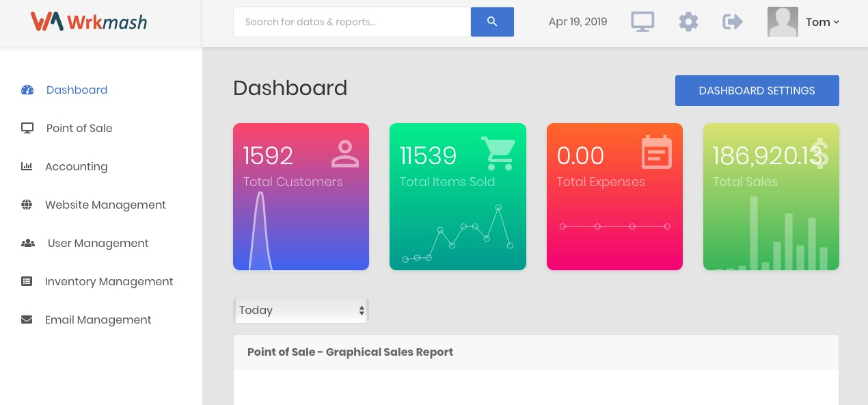Open the monitor display icon in header
This screenshot has width=868, height=405.
pos(642,22)
